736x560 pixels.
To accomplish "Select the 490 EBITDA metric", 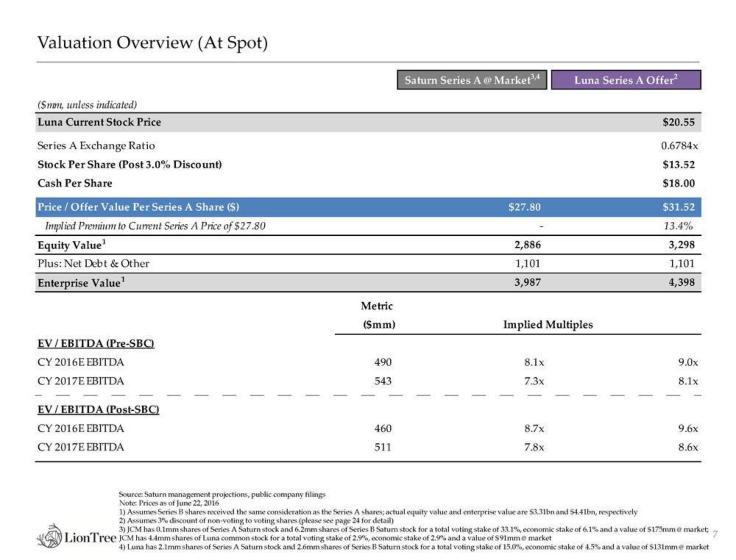I will 383,362.
